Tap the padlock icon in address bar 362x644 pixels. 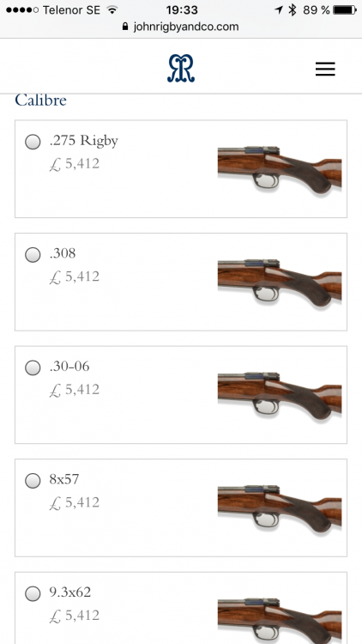[125, 27]
